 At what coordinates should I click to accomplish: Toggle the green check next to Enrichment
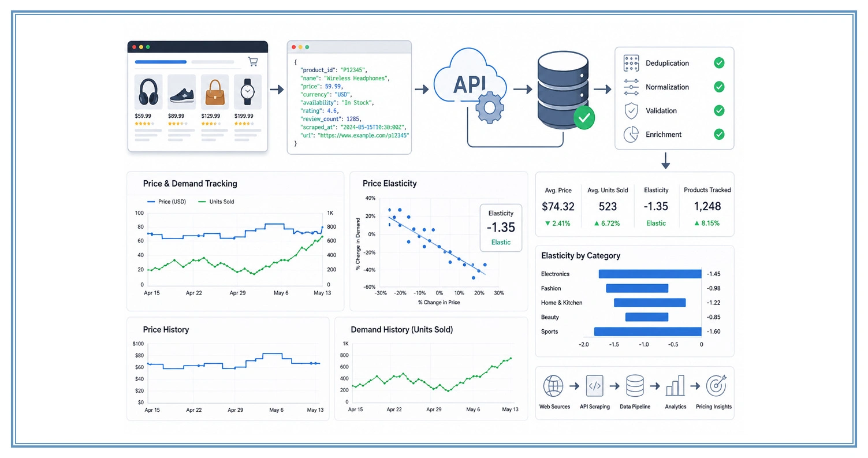point(719,134)
